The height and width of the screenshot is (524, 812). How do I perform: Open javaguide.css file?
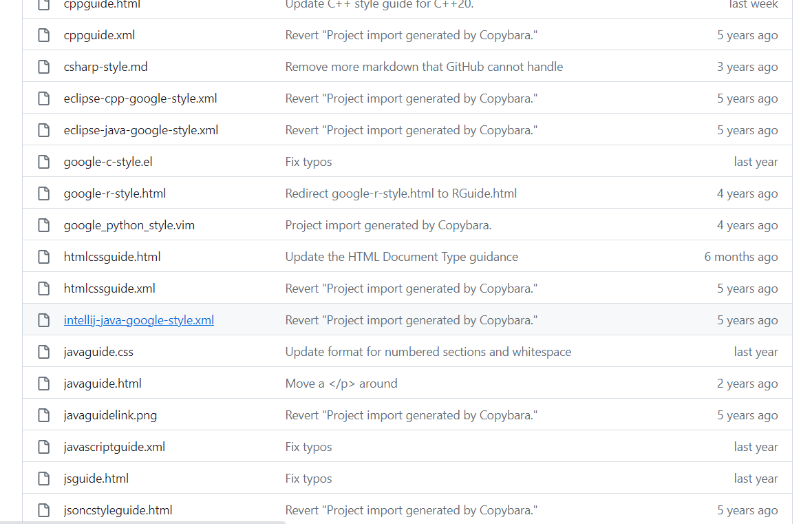point(98,352)
